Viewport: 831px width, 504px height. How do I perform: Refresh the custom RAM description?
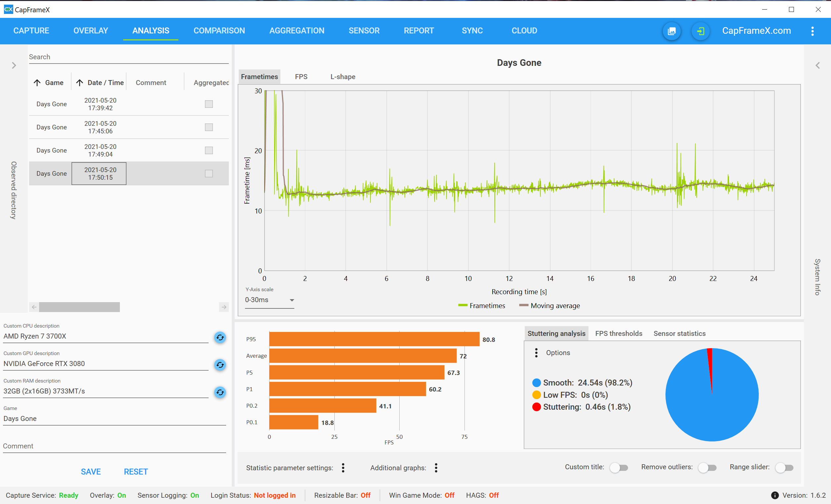click(220, 392)
